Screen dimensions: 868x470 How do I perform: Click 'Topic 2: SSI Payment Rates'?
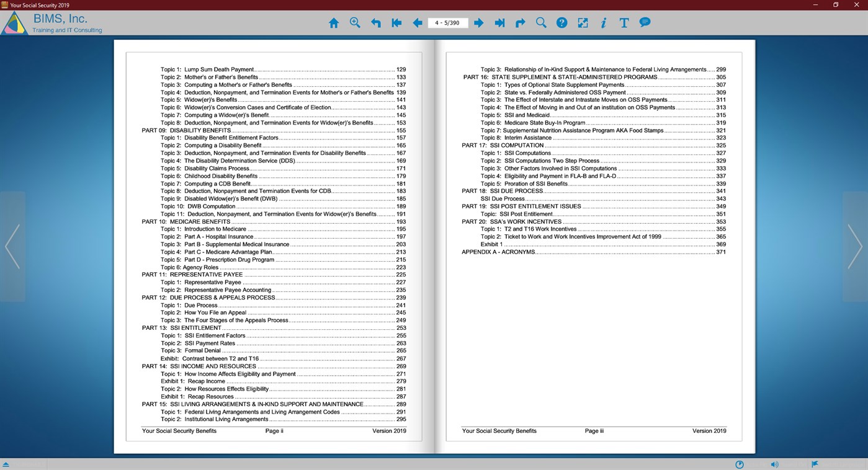(283, 343)
